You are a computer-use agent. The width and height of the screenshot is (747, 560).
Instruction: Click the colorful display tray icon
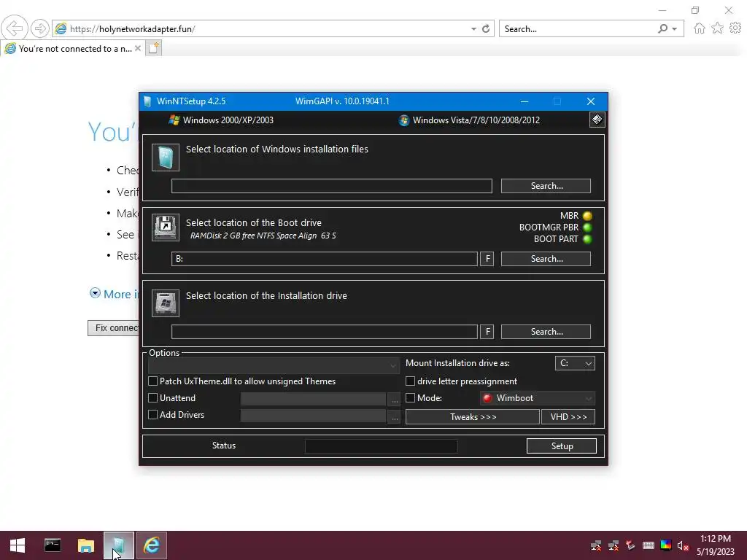coord(665,545)
